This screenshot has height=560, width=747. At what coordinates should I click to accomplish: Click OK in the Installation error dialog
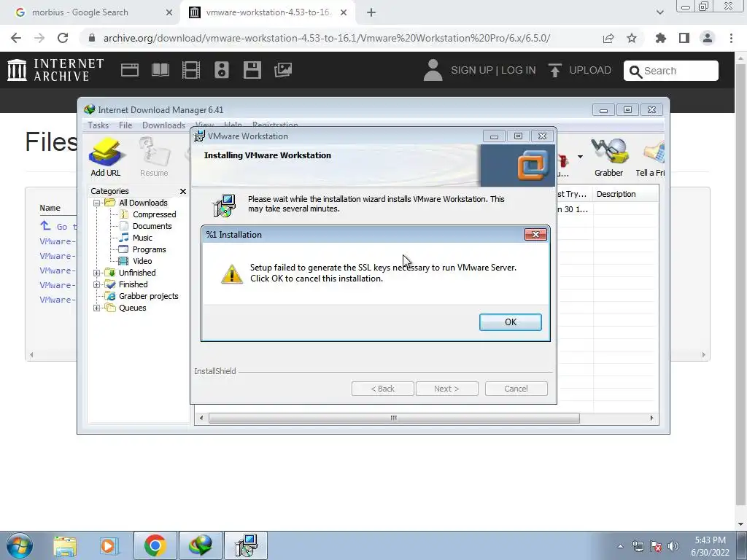click(x=510, y=322)
